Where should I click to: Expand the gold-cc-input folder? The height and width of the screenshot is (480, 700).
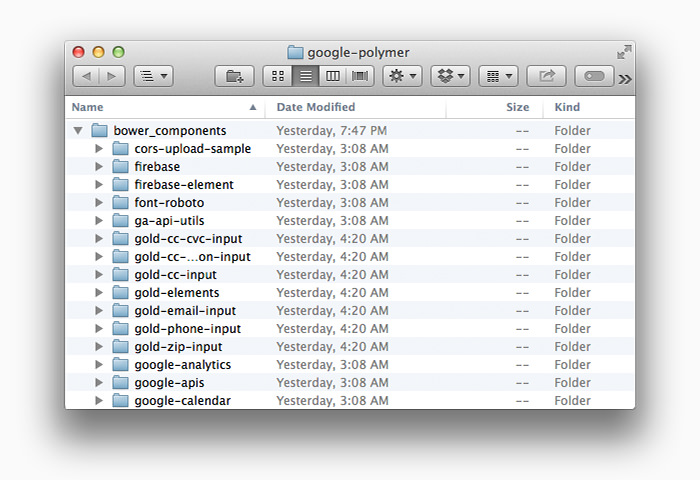pos(99,275)
